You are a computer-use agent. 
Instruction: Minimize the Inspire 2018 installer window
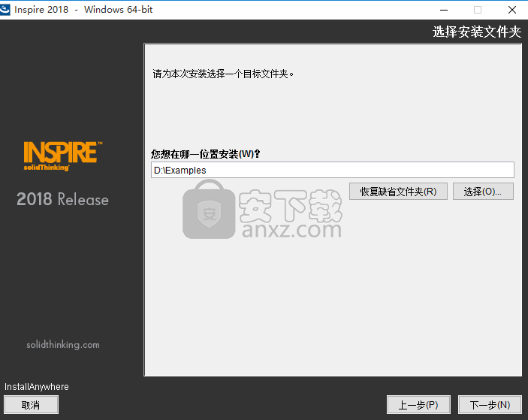(x=444, y=10)
